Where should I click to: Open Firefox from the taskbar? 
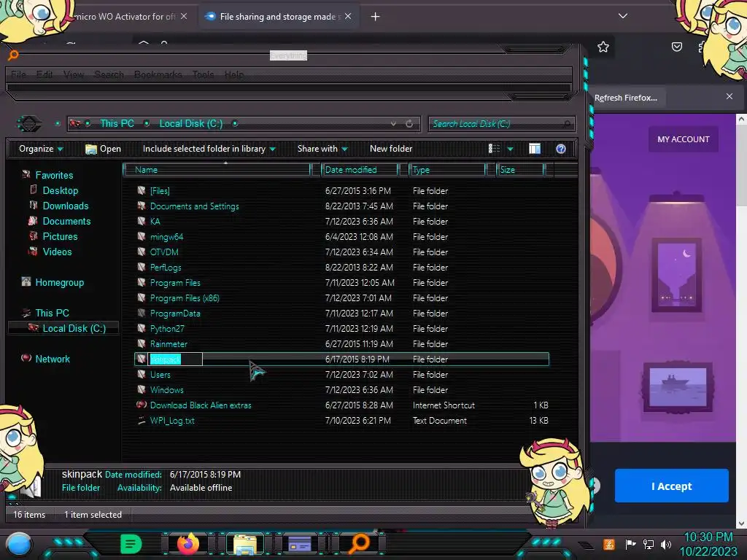pyautogui.click(x=187, y=544)
